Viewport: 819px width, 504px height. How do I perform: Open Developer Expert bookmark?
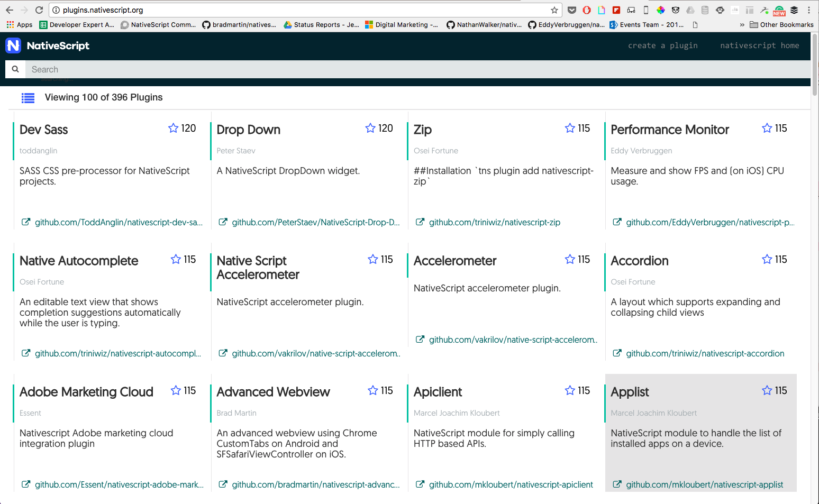[77, 25]
